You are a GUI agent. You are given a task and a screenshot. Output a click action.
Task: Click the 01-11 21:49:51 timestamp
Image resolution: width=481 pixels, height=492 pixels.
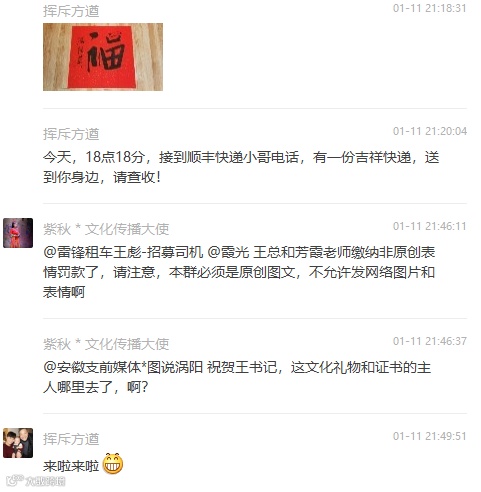point(430,436)
